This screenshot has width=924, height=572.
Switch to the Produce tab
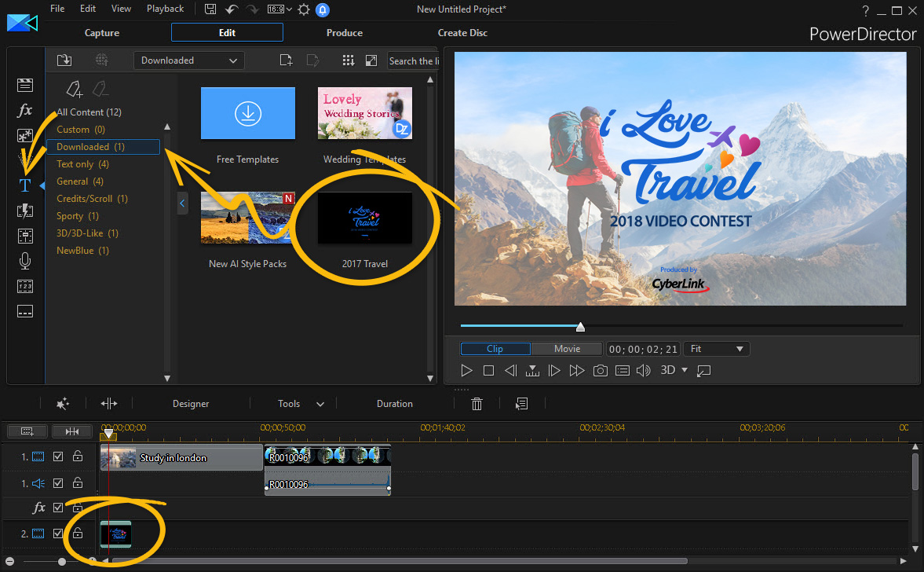(345, 33)
